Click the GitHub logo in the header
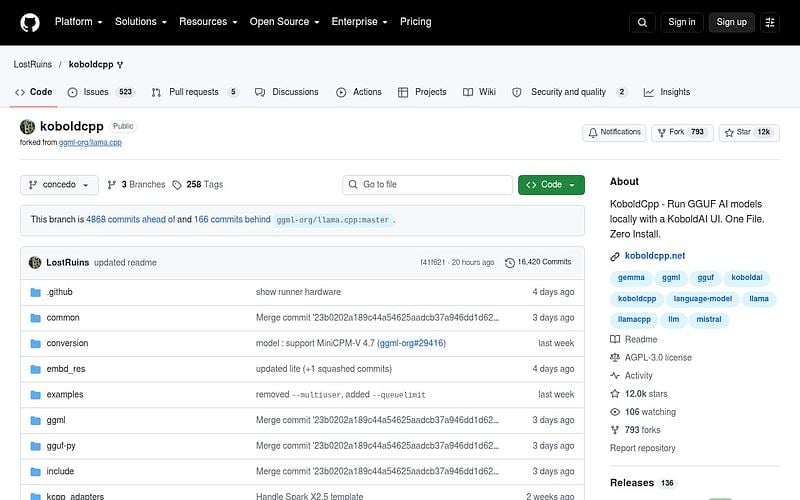This screenshot has height=500, width=800. tap(30, 22)
